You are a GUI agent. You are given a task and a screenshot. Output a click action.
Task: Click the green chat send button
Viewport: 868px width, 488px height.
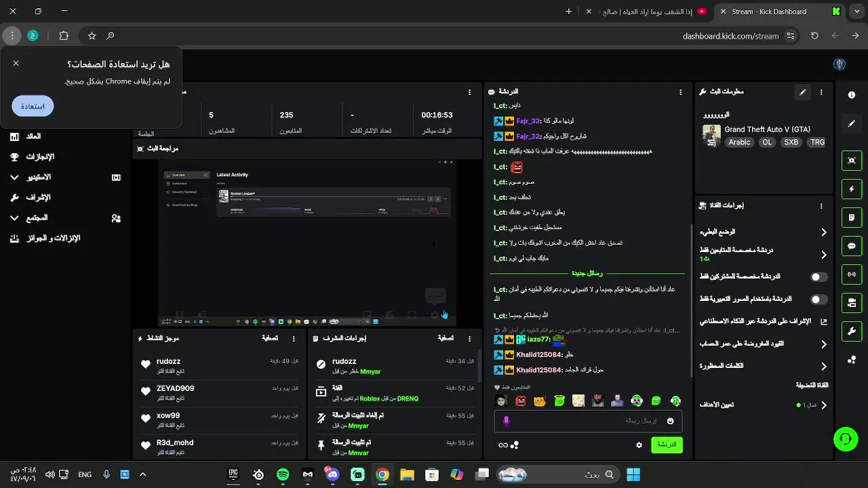667,445
